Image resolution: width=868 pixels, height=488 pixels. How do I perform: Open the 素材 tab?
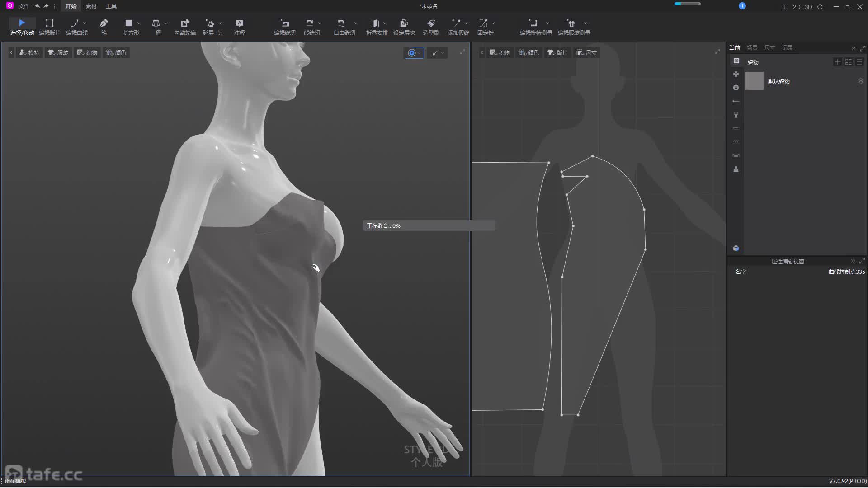(x=91, y=6)
